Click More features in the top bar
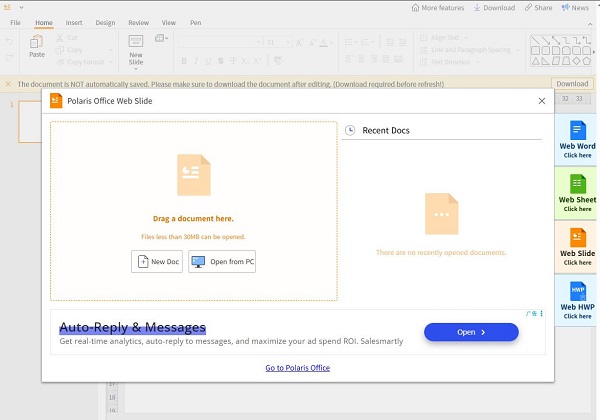 pyautogui.click(x=438, y=8)
